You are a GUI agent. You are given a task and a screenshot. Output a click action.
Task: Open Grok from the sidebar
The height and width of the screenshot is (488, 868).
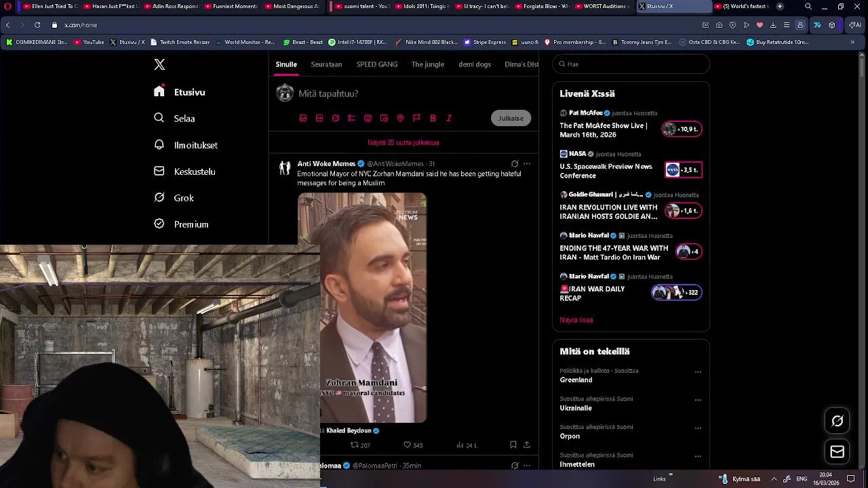(x=174, y=198)
